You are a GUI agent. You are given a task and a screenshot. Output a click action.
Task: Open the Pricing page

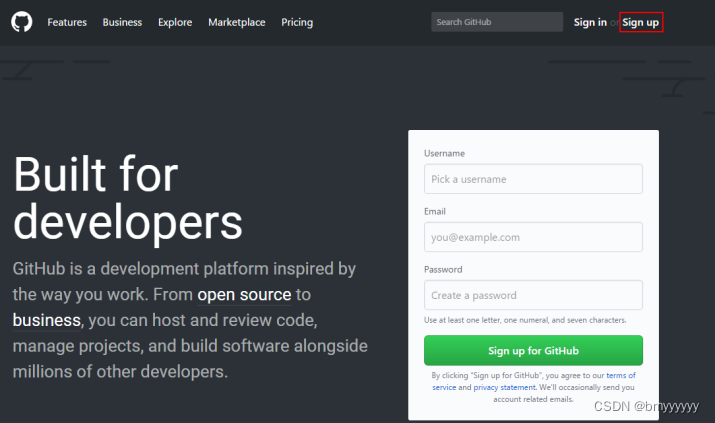(297, 22)
